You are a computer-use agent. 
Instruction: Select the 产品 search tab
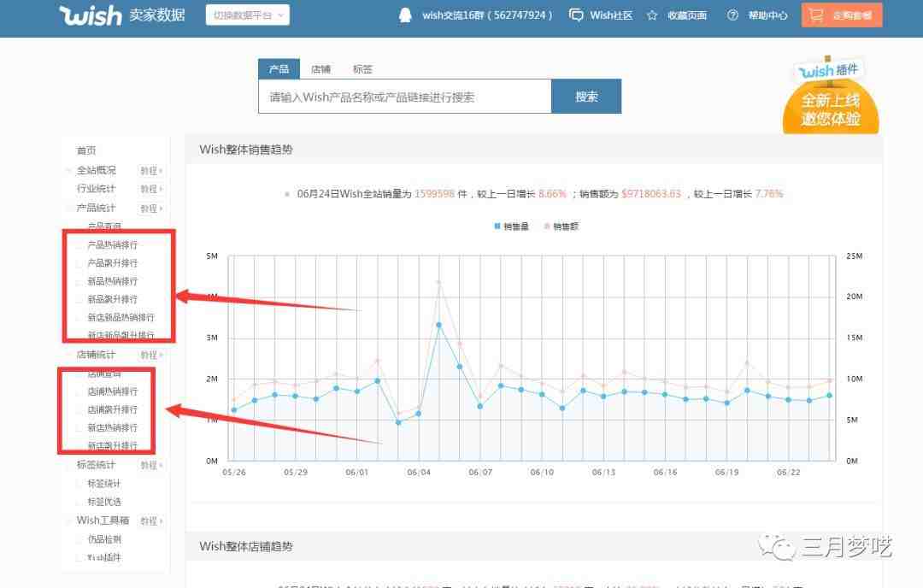click(x=279, y=69)
